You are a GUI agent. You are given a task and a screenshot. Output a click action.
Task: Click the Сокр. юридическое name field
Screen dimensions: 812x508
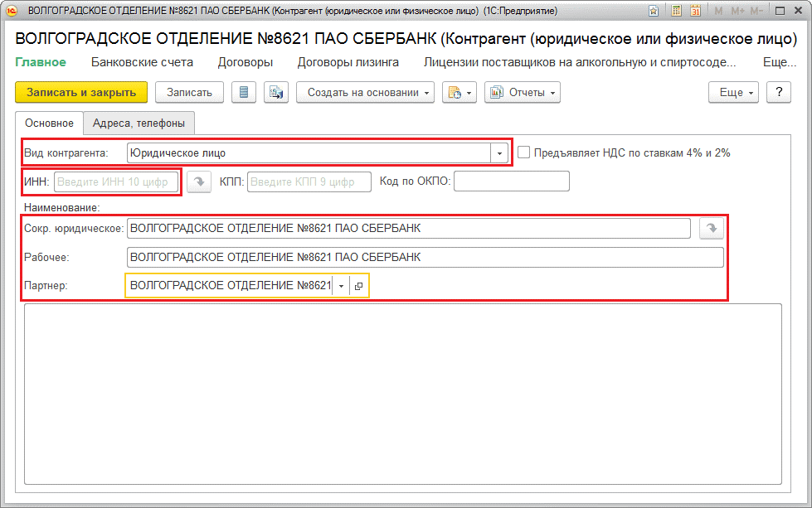click(409, 228)
